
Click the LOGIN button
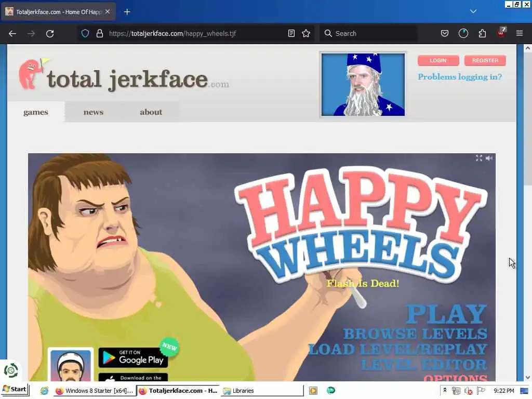(438, 60)
